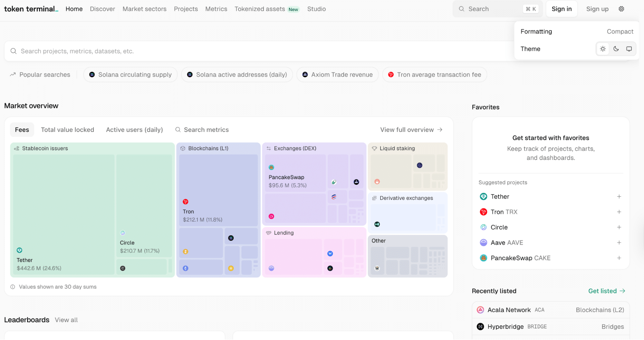Click the Tether logo in Stablecoin issuers
Viewport: 644px width, 340px height.
coord(19,250)
